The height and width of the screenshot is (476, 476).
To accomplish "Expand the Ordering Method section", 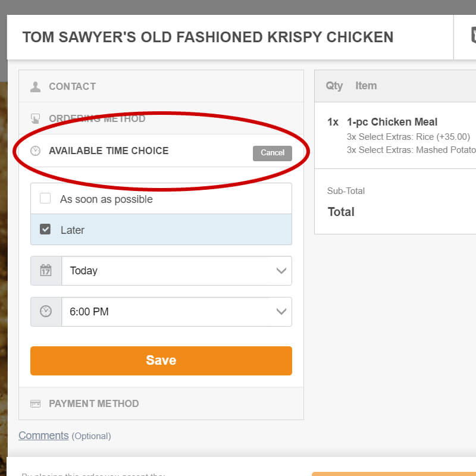I will pos(97,118).
